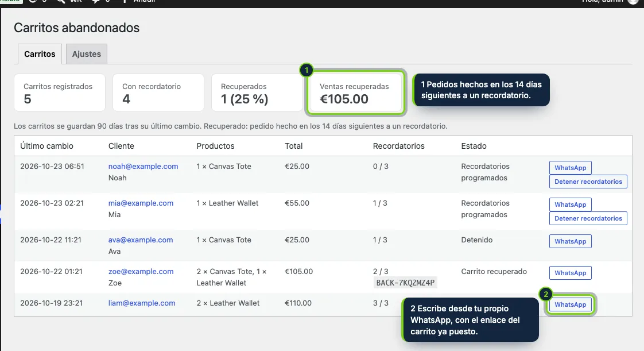Click 1 × Canvas Tote in Ava's row
The width and height of the screenshot is (644, 351).
(x=224, y=240)
